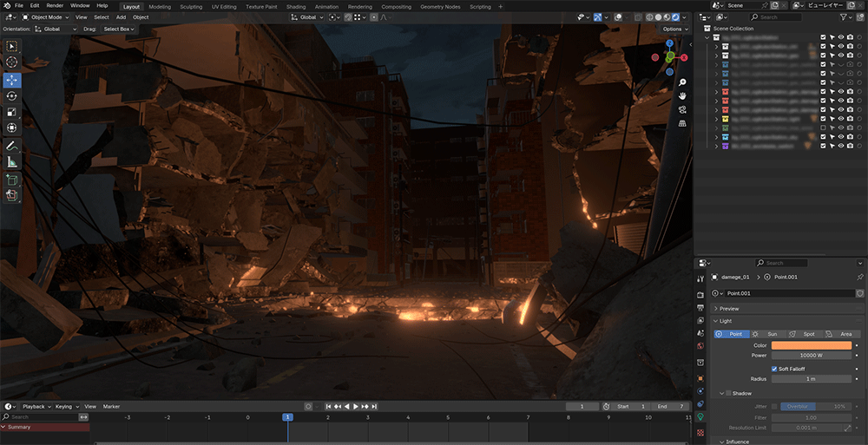Select the Spot light type

pyautogui.click(x=803, y=334)
